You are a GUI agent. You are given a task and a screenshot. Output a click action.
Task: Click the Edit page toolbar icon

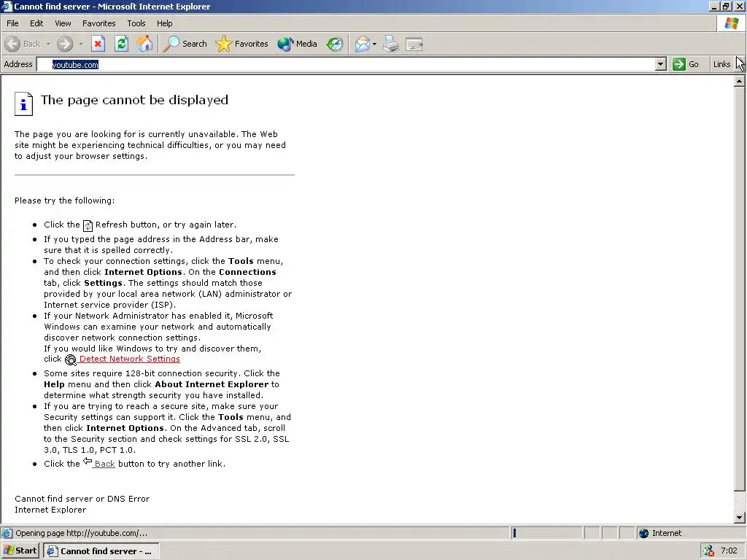(414, 44)
